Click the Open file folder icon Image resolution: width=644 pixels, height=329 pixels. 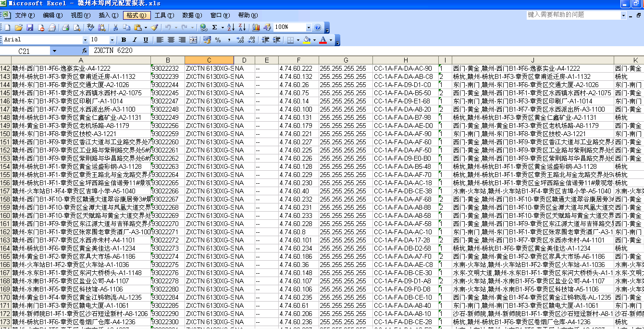19,27
